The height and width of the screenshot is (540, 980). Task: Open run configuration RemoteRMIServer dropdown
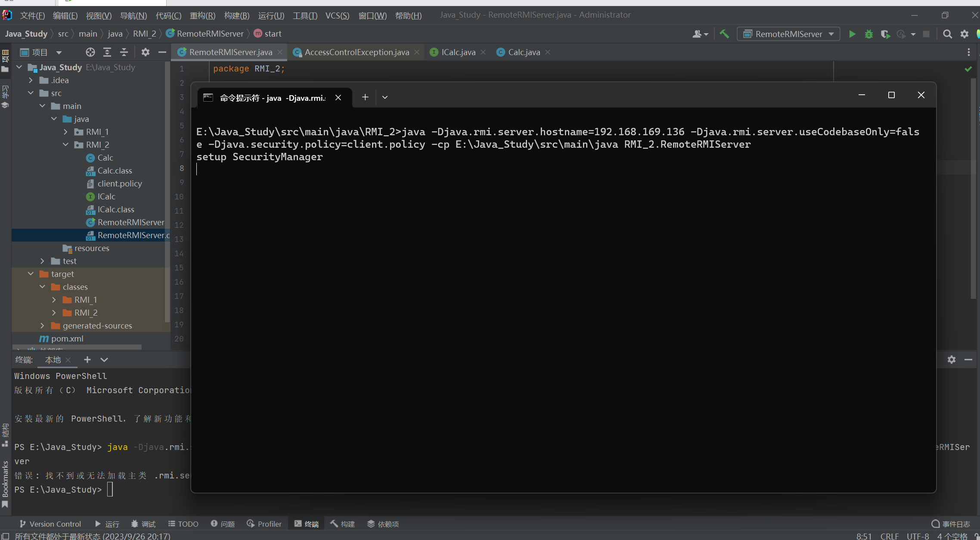pyautogui.click(x=789, y=34)
